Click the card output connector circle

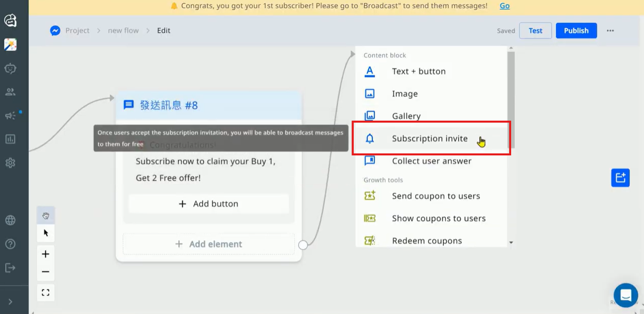303,245
